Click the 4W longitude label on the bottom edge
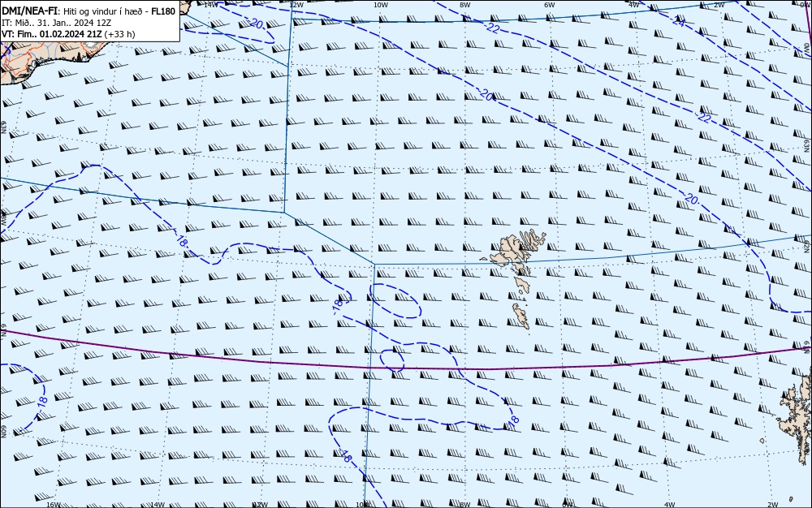The height and width of the screenshot is (508, 812). [x=669, y=505]
